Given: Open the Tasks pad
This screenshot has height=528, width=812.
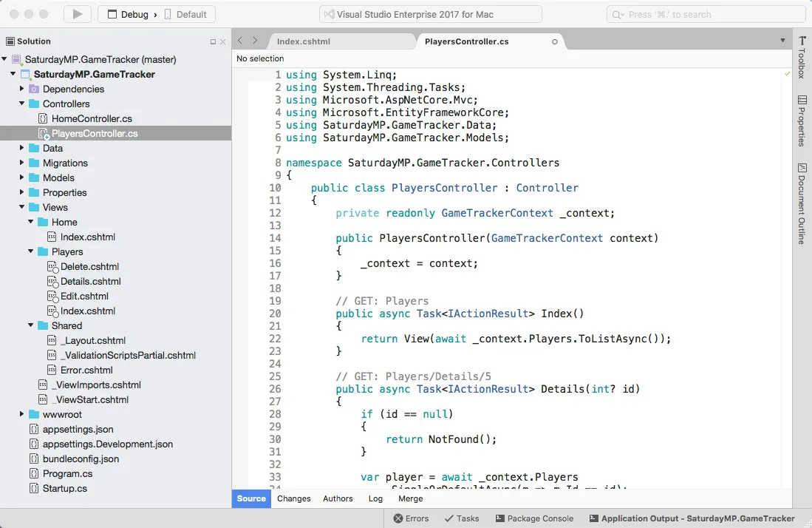Looking at the screenshot, I should [x=462, y=518].
